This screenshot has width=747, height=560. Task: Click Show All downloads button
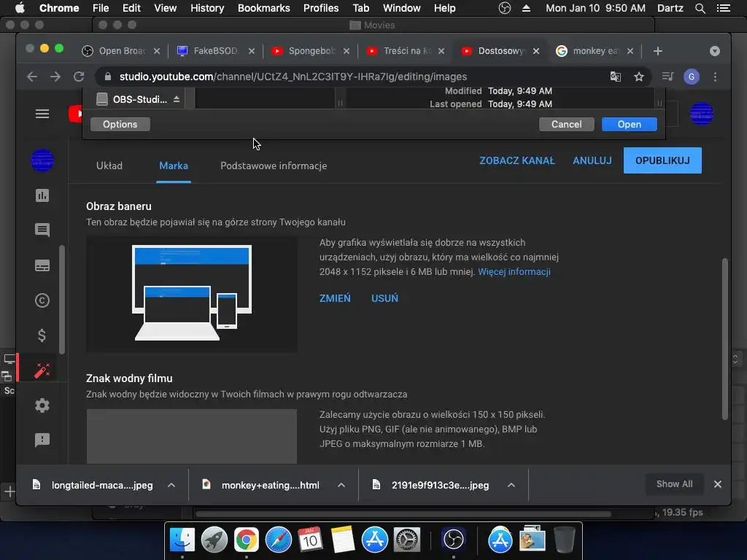(x=674, y=484)
